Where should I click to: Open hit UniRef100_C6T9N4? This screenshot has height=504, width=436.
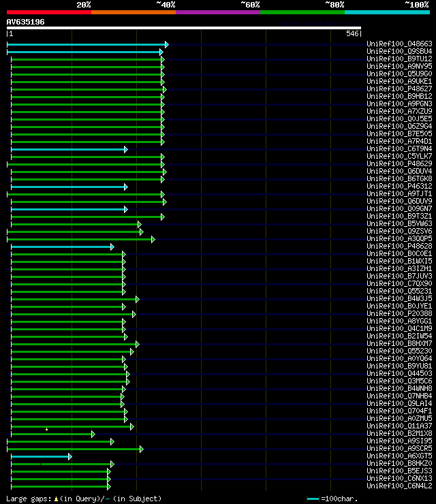[x=399, y=148]
